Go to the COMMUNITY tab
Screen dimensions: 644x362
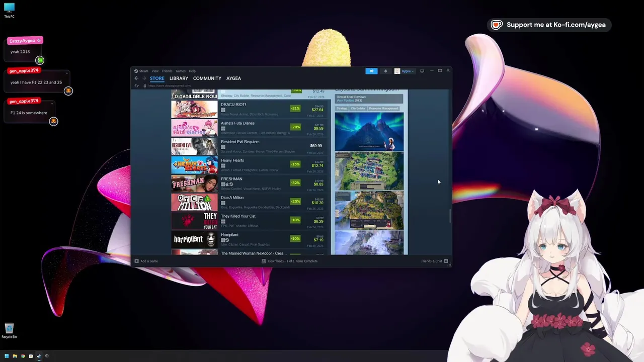click(x=207, y=78)
